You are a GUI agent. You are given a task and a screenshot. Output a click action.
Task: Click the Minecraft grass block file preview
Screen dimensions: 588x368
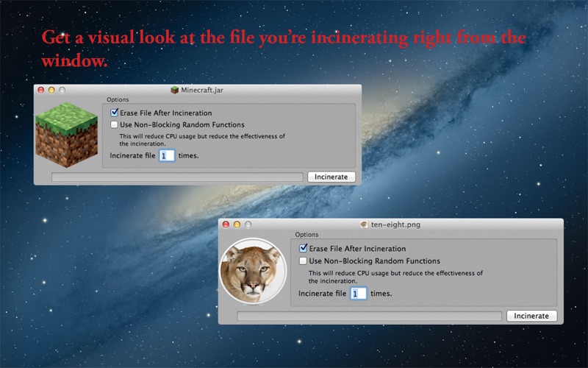point(67,135)
